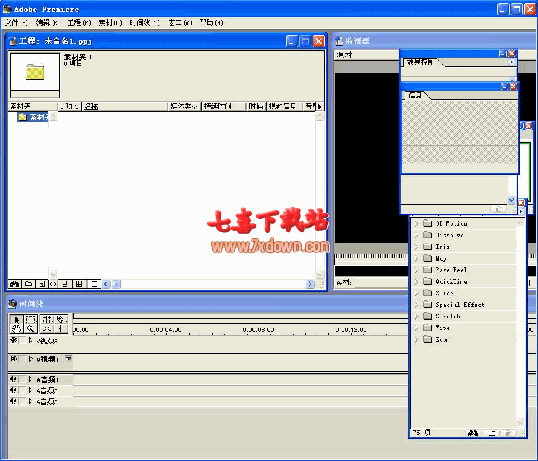Select the Range Select marquee tool
Viewport: 538px width, 461px height.
pos(30,319)
